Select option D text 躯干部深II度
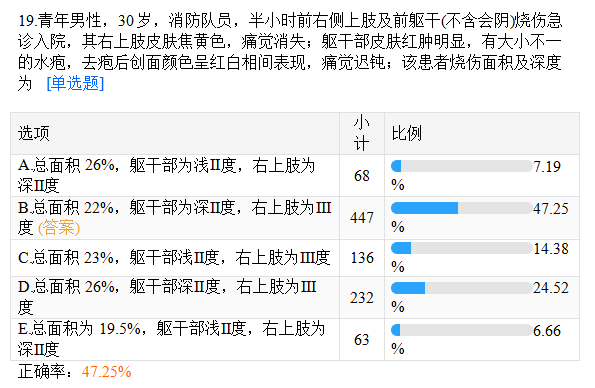Screen dimensions: 595x388 (175, 287)
